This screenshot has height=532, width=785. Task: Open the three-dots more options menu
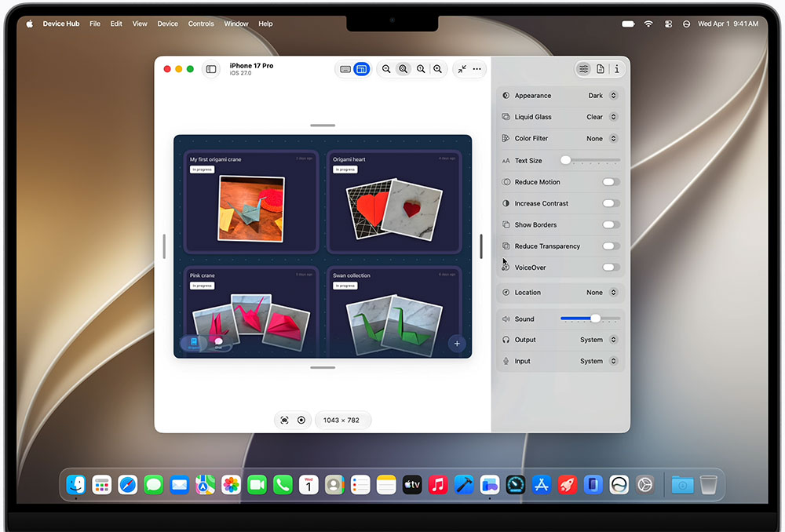pyautogui.click(x=477, y=69)
